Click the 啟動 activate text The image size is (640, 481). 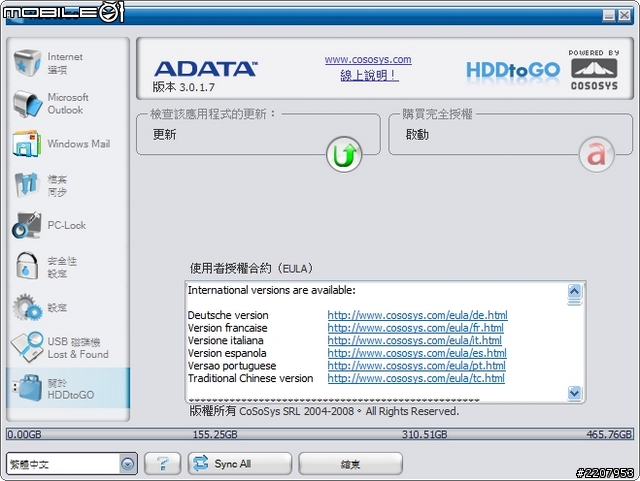click(x=417, y=134)
